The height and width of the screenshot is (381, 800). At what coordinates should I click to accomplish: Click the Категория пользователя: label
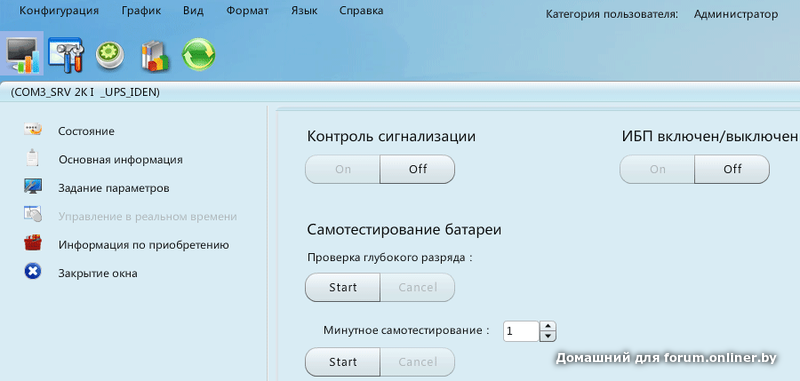point(612,14)
